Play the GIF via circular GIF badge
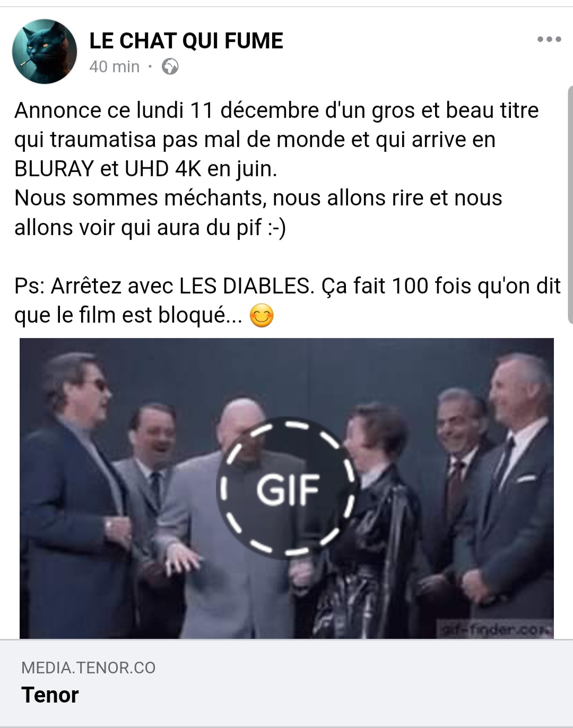 (x=287, y=488)
